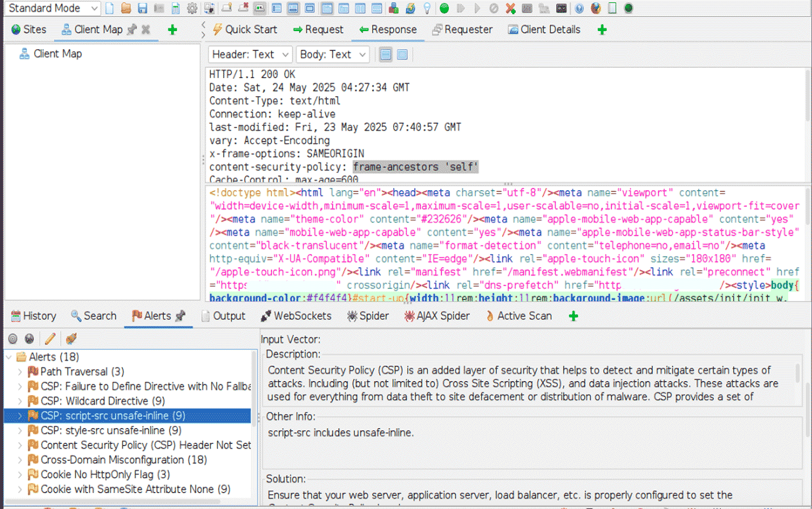Open the Quick Start tab

coord(245,29)
